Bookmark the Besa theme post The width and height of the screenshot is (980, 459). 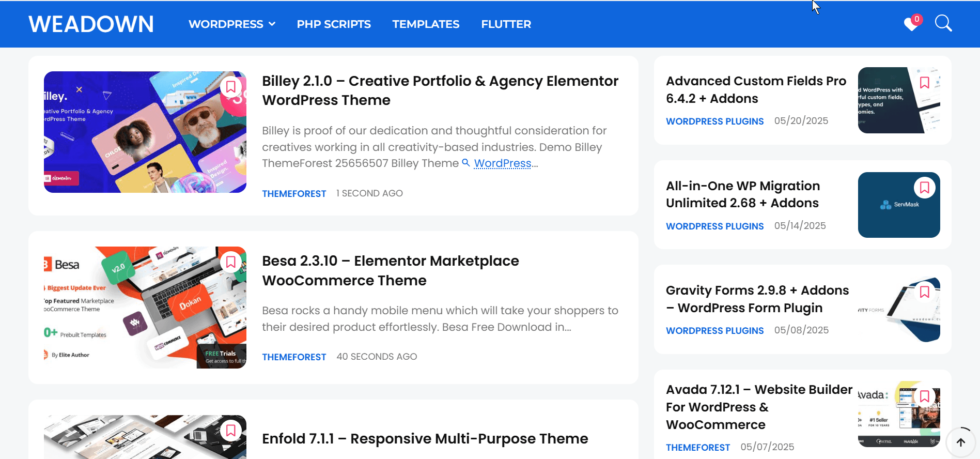click(231, 262)
